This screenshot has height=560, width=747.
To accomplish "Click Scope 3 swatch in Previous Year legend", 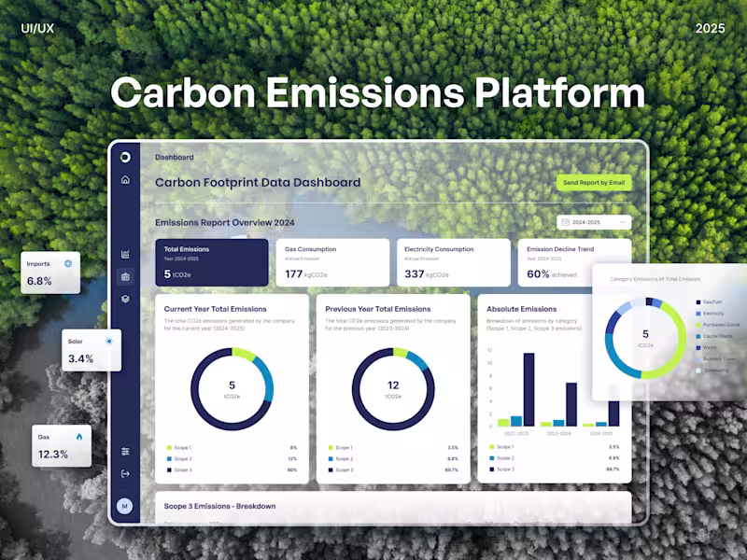I will click(x=331, y=470).
